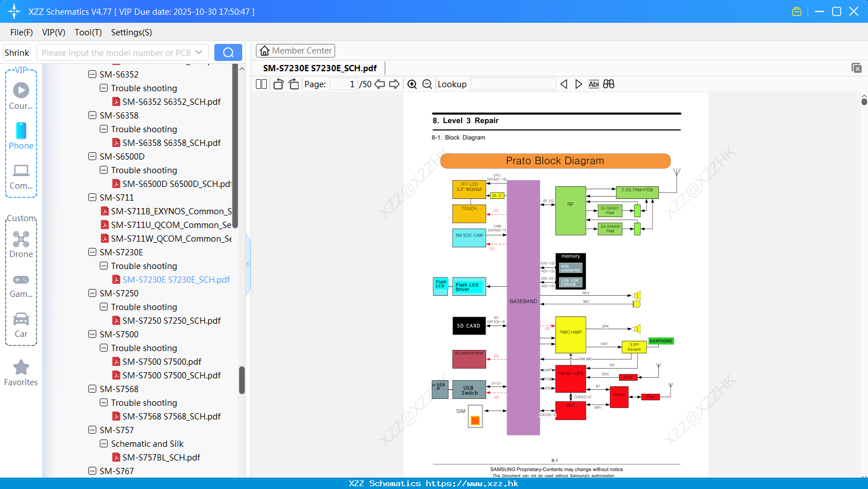Toggle two-page view layout icon
This screenshot has width=868, height=489.
(262, 84)
